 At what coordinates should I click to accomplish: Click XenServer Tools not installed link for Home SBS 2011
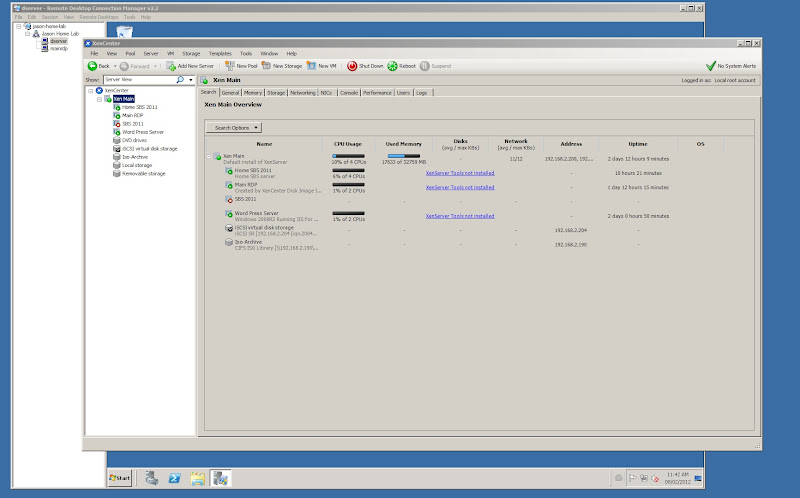tap(459, 172)
